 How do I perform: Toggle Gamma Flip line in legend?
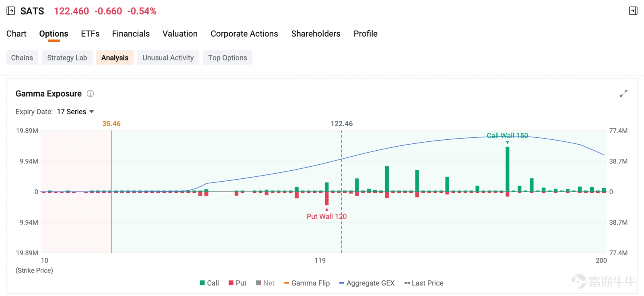[307, 283]
